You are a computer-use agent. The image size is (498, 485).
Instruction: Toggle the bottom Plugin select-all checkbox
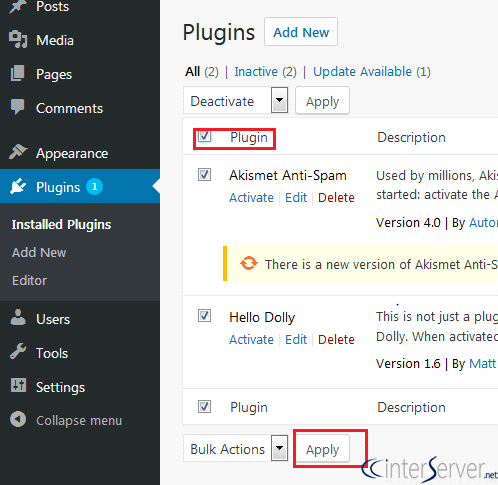click(204, 407)
